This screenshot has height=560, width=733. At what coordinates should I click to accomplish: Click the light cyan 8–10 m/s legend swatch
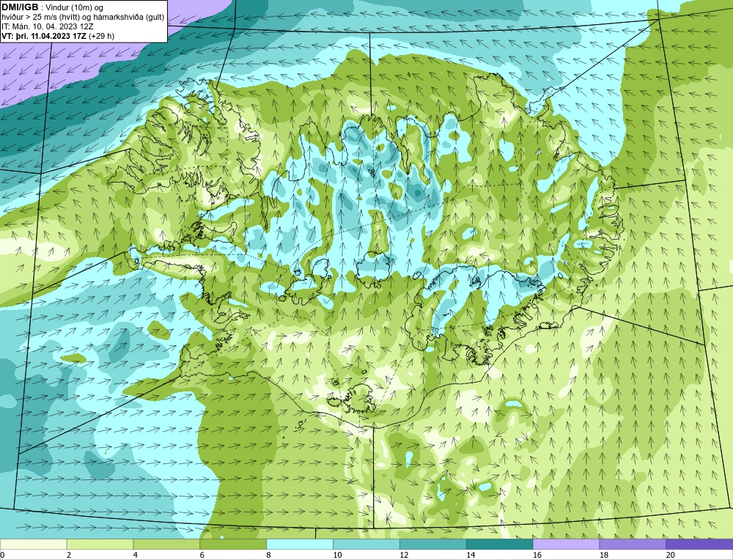(x=300, y=544)
